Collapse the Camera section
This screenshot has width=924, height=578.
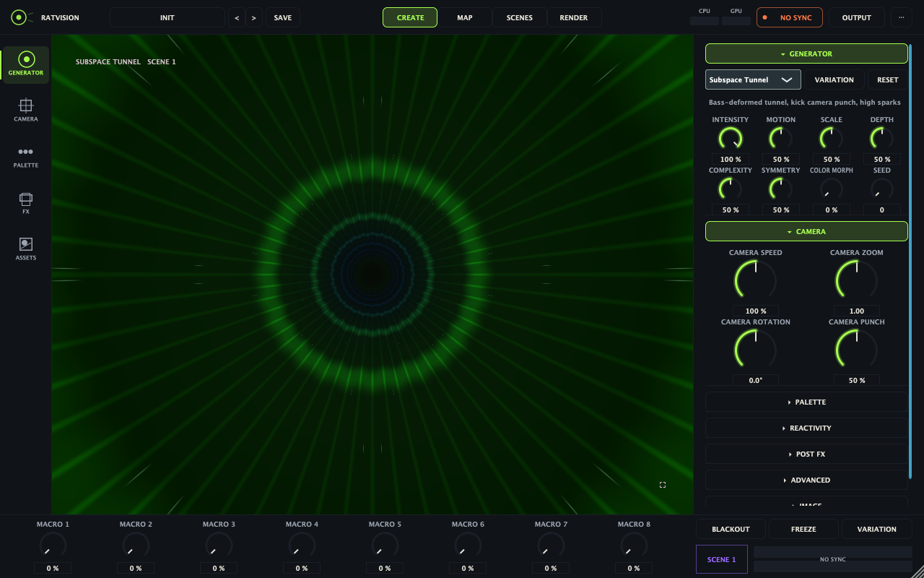point(806,231)
